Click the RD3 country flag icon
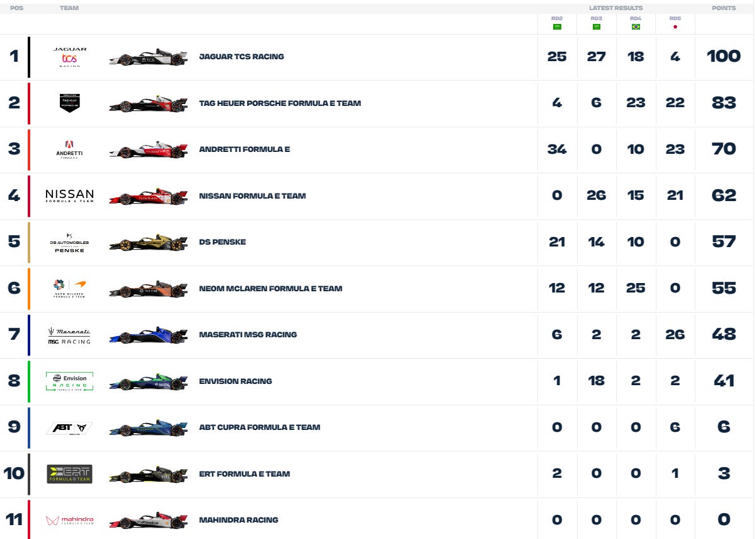 pyautogui.click(x=596, y=27)
